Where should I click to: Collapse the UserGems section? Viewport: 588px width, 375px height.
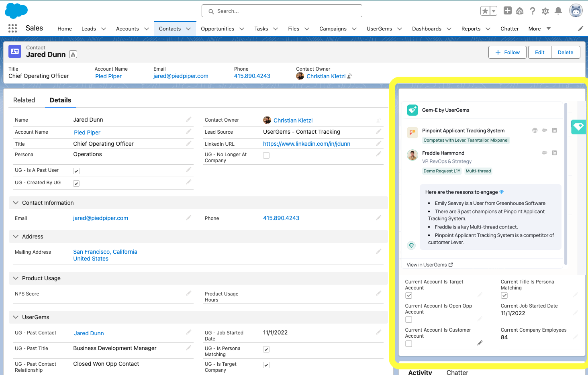coord(16,317)
